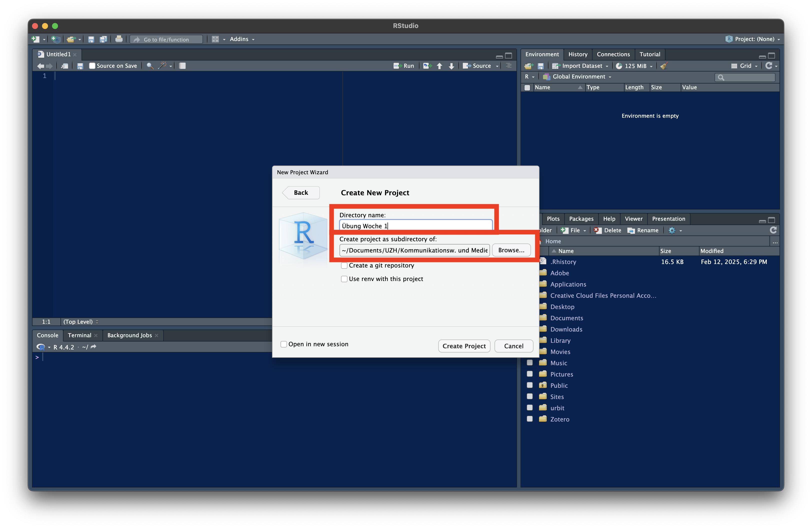Viewport: 812px width, 528px height.
Task: Click the compile report notebook icon
Action: click(x=182, y=66)
